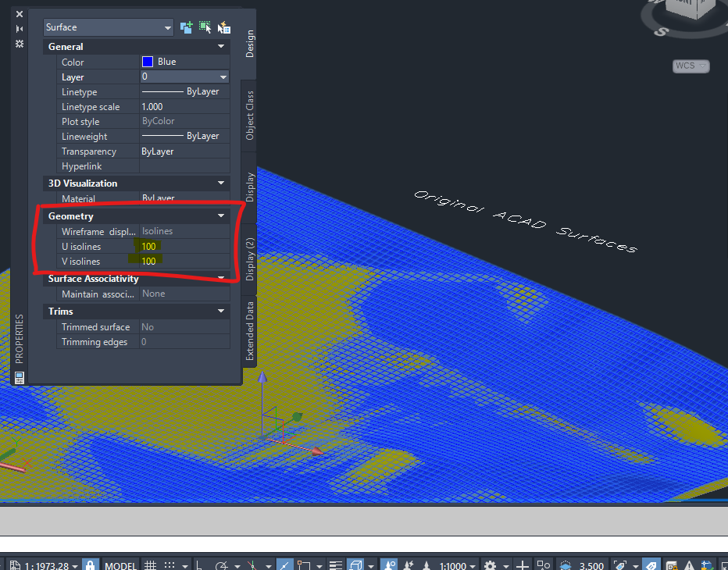The image size is (728, 570).
Task: Open Properties palette settings menu icon
Action: coord(19,44)
